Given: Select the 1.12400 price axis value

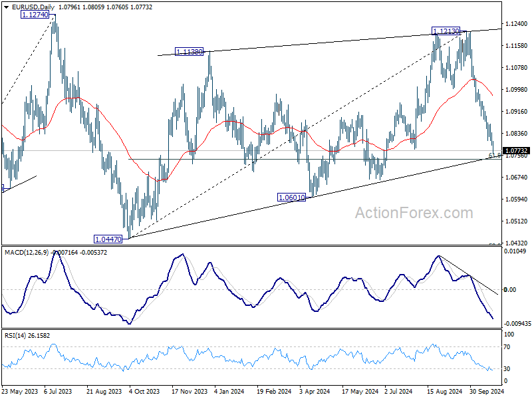Looking at the screenshot, I should click(516, 23).
